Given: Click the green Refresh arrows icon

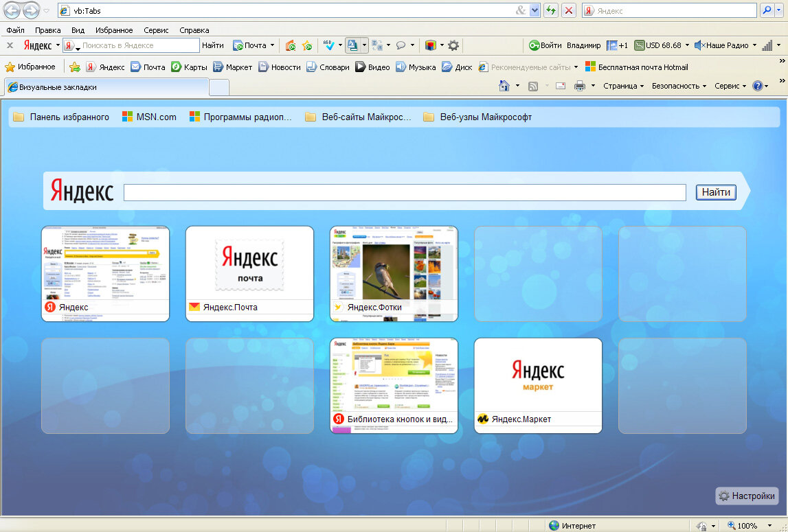Looking at the screenshot, I should coord(551,10).
